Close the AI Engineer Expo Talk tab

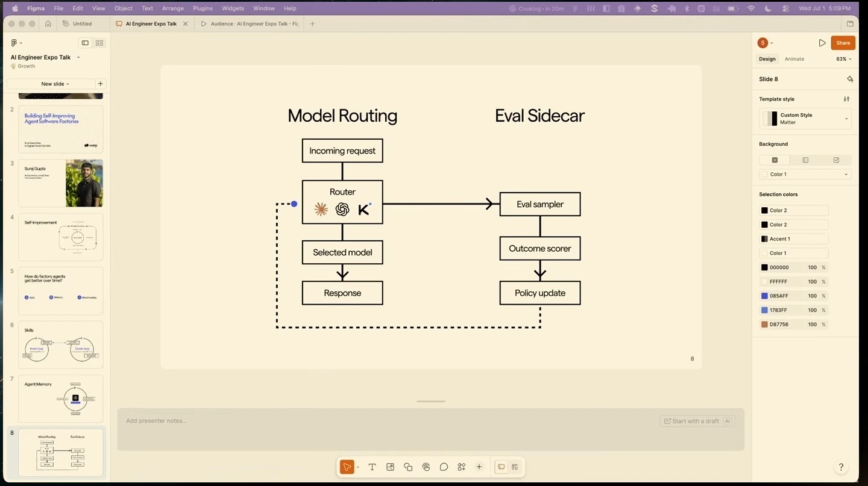pyautogui.click(x=186, y=24)
